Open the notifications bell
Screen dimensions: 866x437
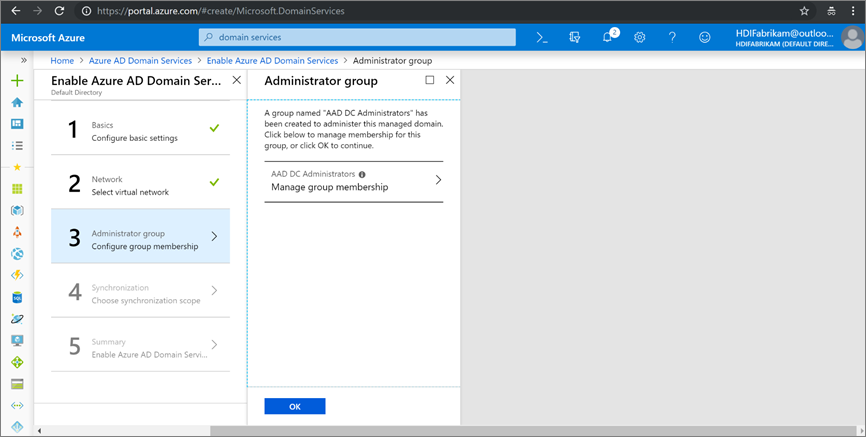[x=608, y=38]
